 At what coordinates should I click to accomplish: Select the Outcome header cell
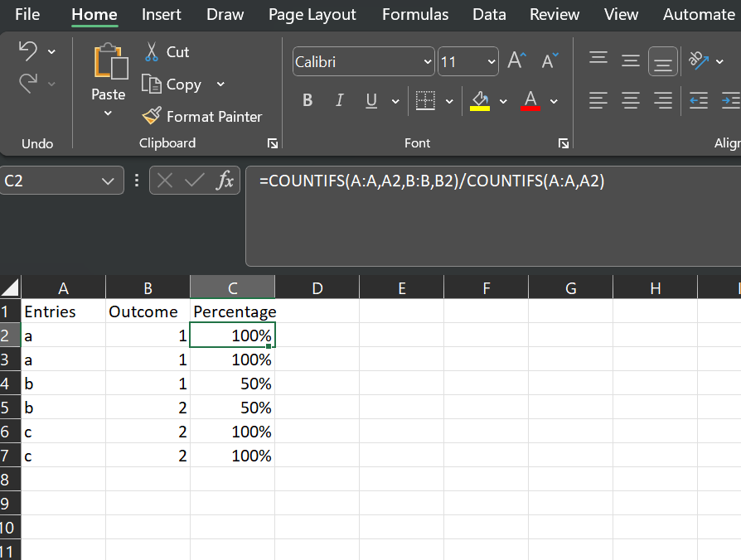click(148, 311)
